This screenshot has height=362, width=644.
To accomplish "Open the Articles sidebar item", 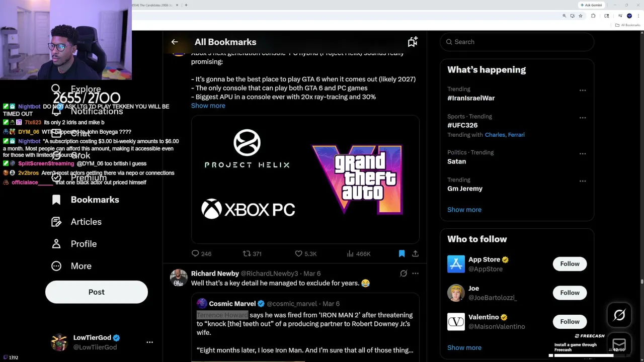I will click(x=76, y=222).
